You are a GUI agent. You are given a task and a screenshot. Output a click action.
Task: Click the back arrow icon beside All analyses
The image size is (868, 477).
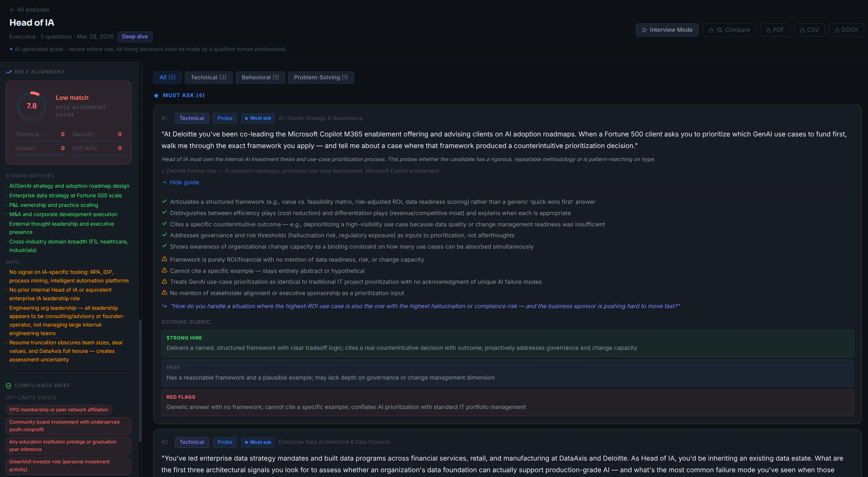pyautogui.click(x=12, y=10)
